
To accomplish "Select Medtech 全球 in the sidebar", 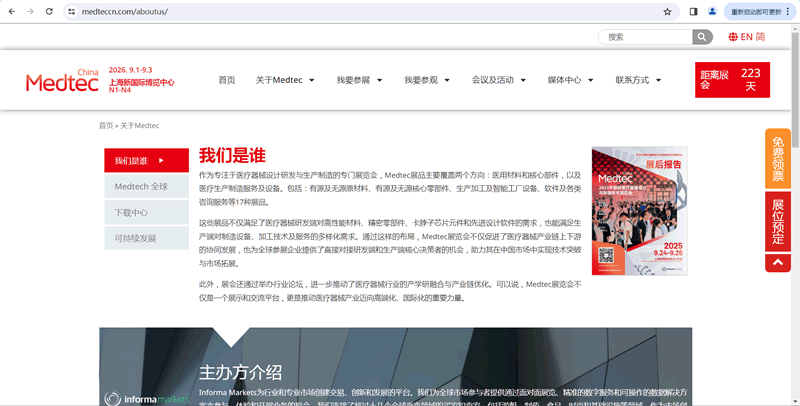I will click(x=146, y=187).
